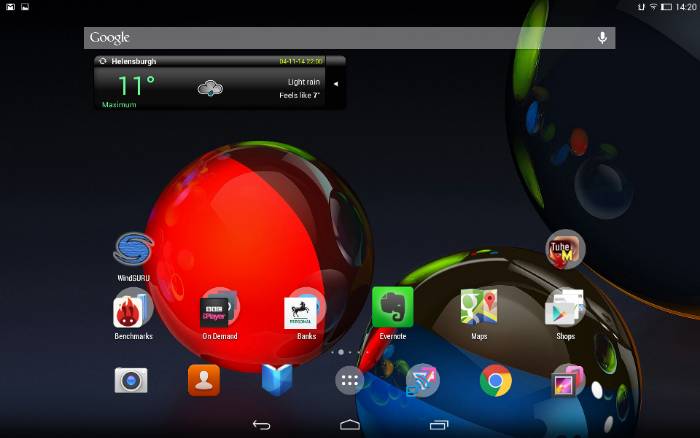
Task: Tap the Home navigation button
Action: tap(350, 425)
